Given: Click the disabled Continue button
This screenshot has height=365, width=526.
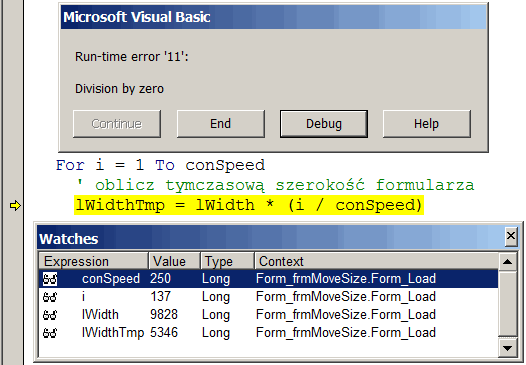Looking at the screenshot, I should [117, 124].
